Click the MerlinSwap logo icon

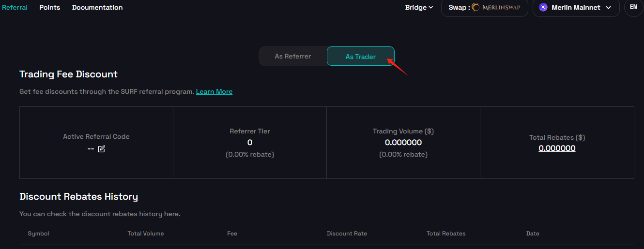(476, 7)
